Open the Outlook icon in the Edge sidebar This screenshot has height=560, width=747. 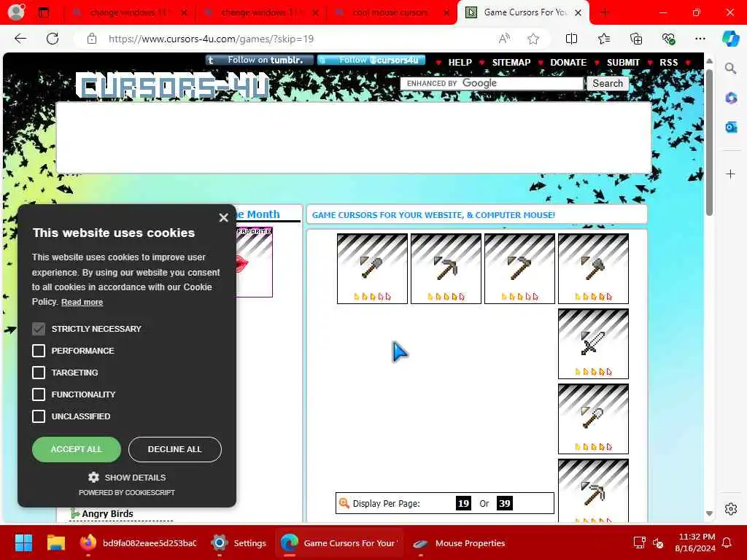730,127
